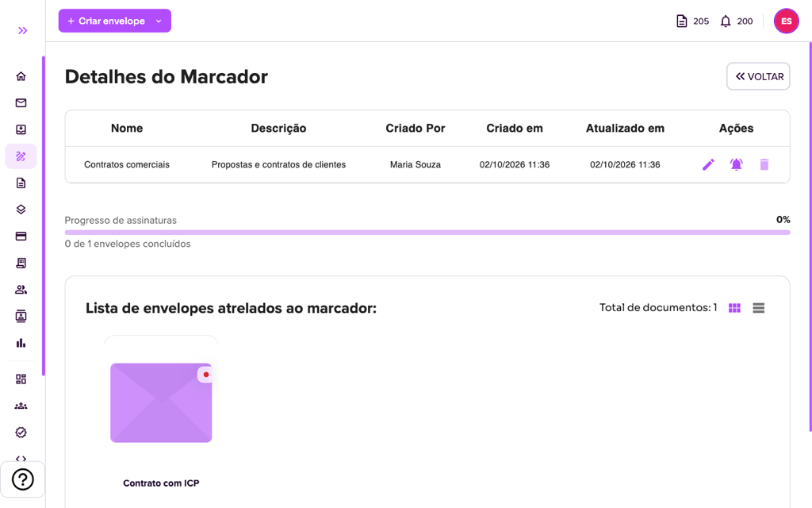Open the notifications bell showing 200
The image size is (812, 508).
tap(726, 21)
